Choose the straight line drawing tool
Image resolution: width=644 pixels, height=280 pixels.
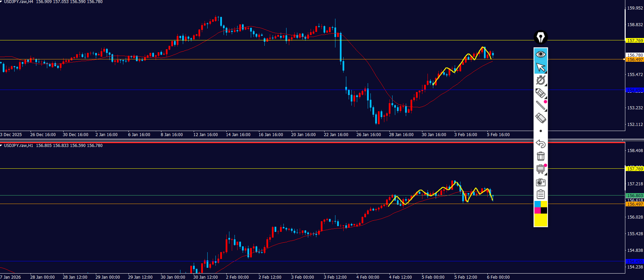[x=540, y=106]
